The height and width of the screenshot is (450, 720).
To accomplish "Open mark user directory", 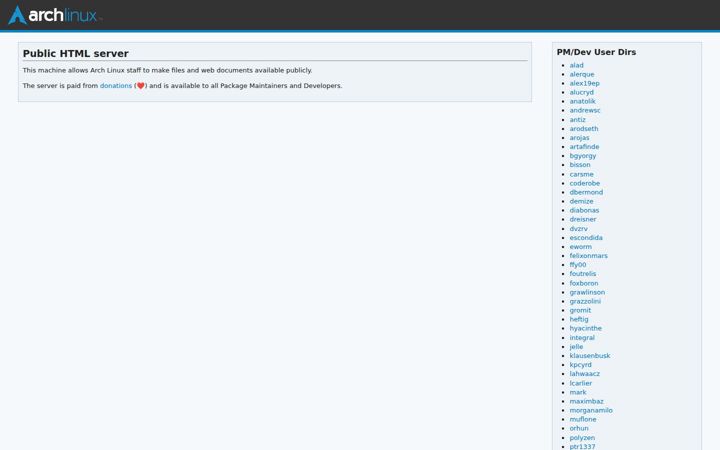I will 578,393.
